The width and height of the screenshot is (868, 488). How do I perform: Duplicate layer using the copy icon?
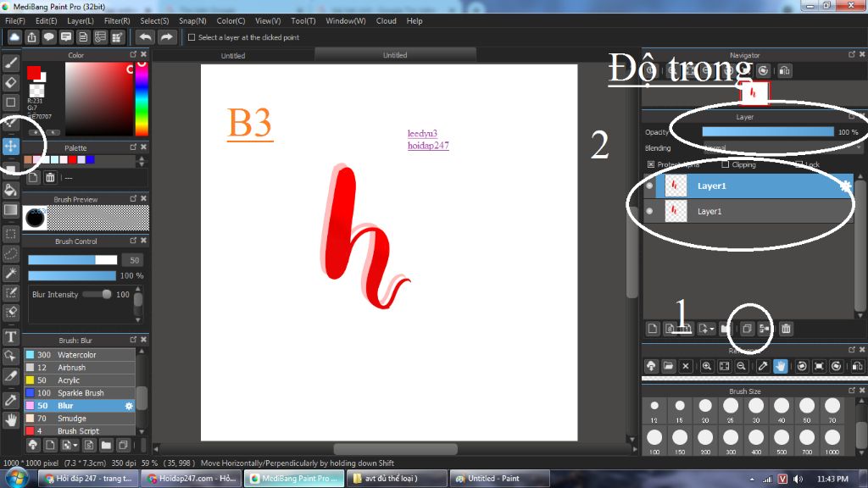pyautogui.click(x=747, y=329)
